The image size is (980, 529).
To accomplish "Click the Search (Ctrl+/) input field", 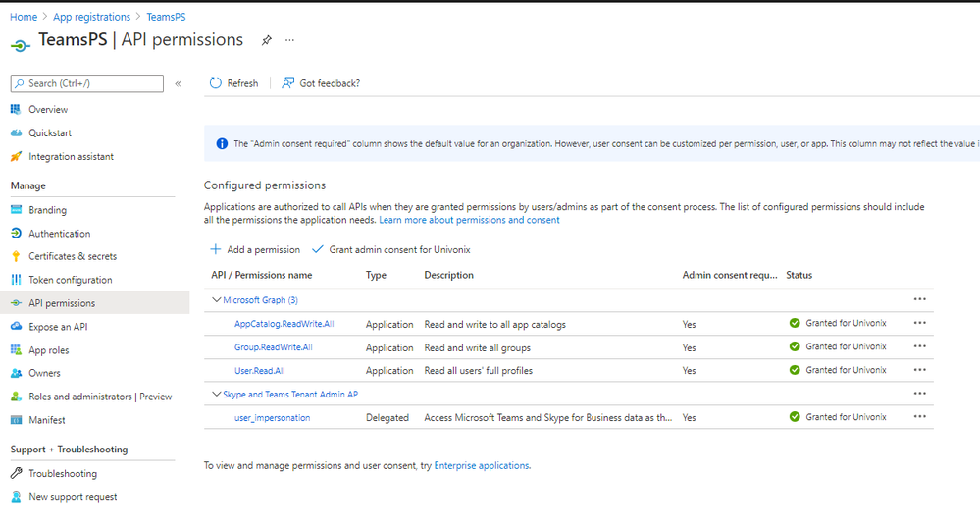I will pyautogui.click(x=87, y=83).
